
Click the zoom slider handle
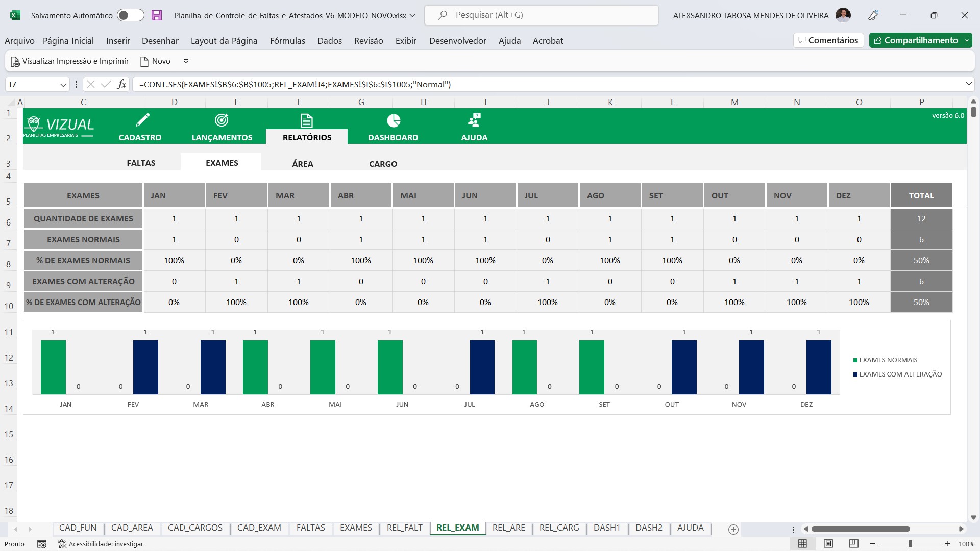pyautogui.click(x=910, y=544)
